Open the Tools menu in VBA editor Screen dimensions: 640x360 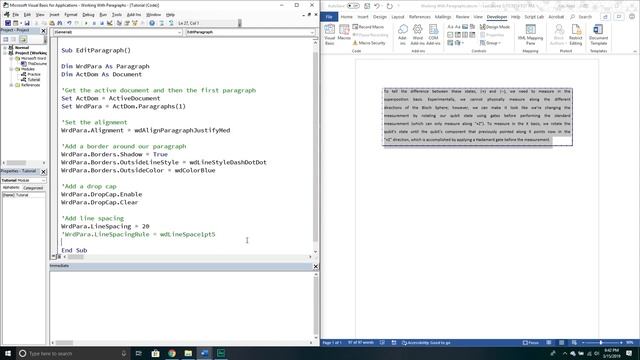pos(117,15)
